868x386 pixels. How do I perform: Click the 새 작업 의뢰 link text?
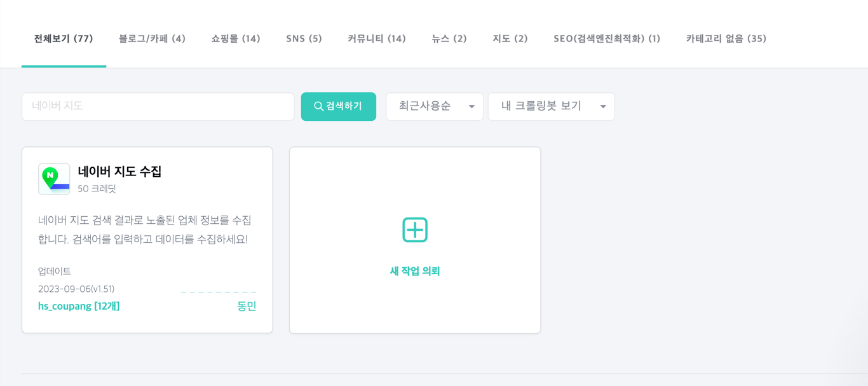pos(415,271)
